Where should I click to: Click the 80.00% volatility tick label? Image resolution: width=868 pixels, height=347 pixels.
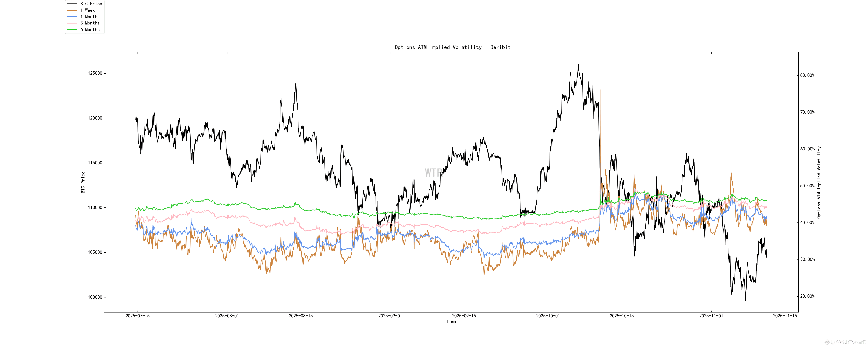coord(807,75)
